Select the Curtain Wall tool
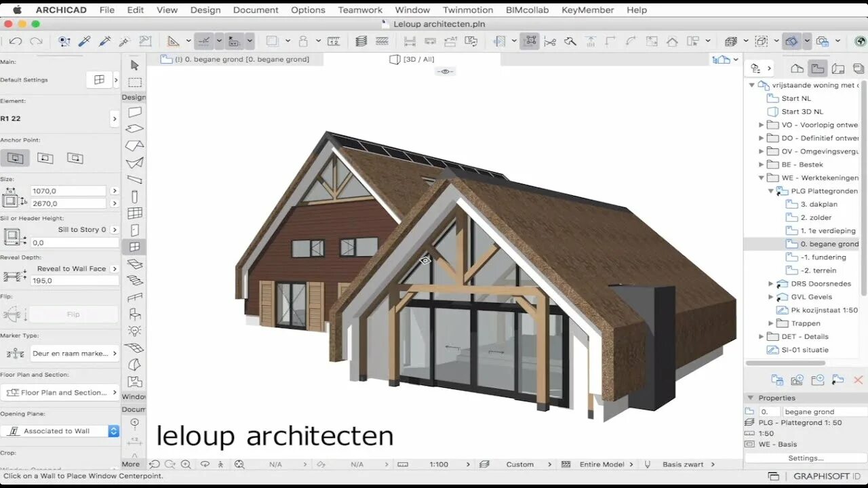The image size is (868, 488). [x=135, y=213]
